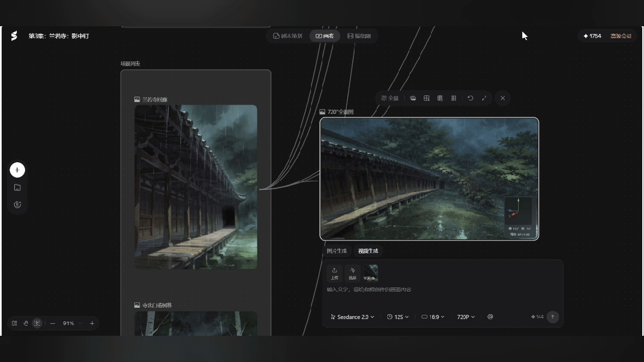Toggle the layout panel icon at bottom left

pyautogui.click(x=14, y=323)
